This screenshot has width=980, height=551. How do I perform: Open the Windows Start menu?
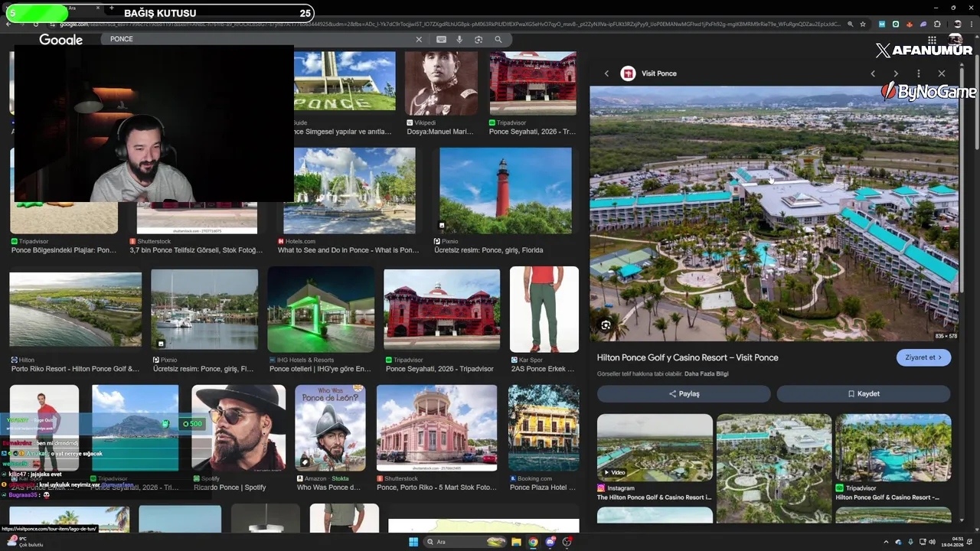413,543
